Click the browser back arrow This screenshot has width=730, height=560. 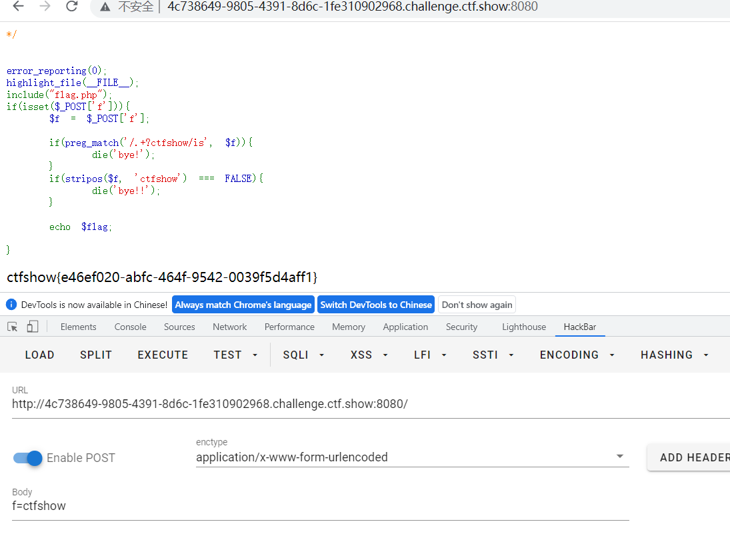[x=18, y=6]
